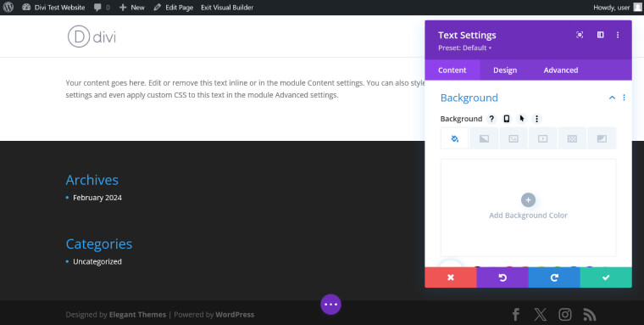Visit the WordPress footer link
The image size is (644, 325).
tap(235, 315)
